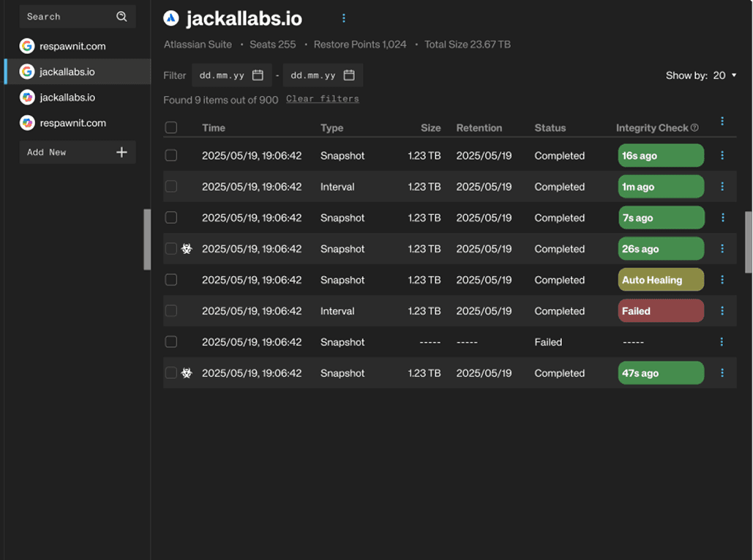Open the calendar icon of end date filter
Screen dimensions: 753x560
click(349, 75)
